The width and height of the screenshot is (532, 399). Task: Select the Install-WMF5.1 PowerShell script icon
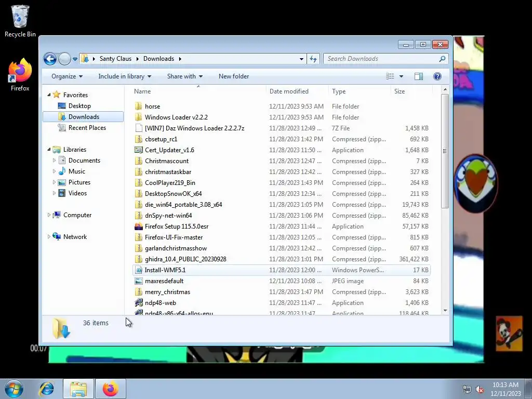tap(138, 270)
